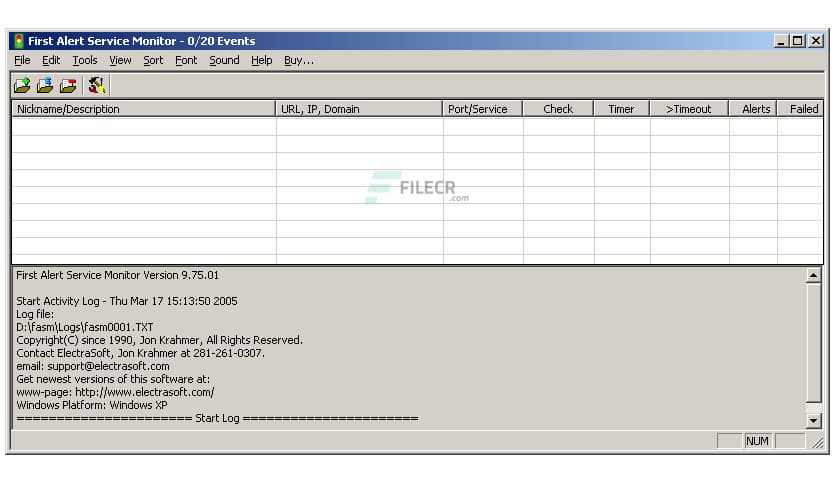Click the 'Start Activity Log' timestamp line

point(127,301)
